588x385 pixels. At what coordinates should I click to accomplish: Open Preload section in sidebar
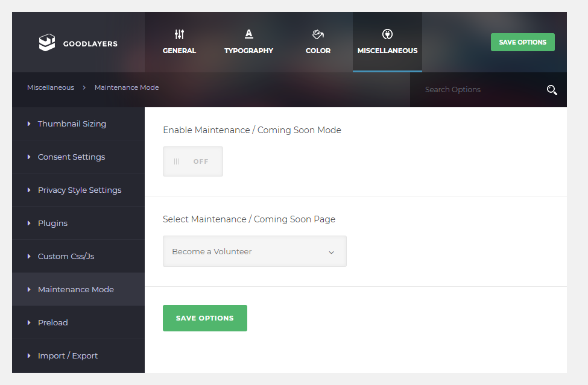click(x=78, y=322)
